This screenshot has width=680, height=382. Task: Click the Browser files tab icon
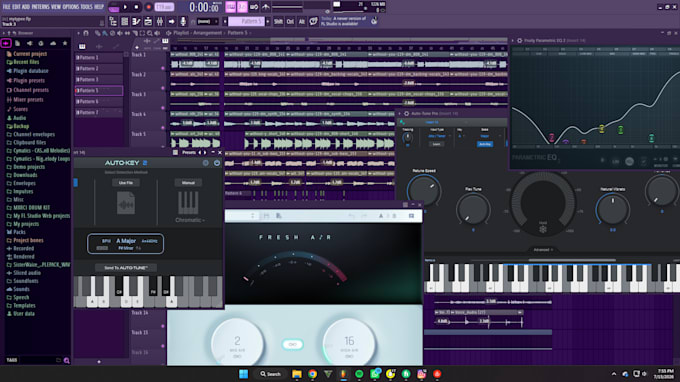(18, 43)
